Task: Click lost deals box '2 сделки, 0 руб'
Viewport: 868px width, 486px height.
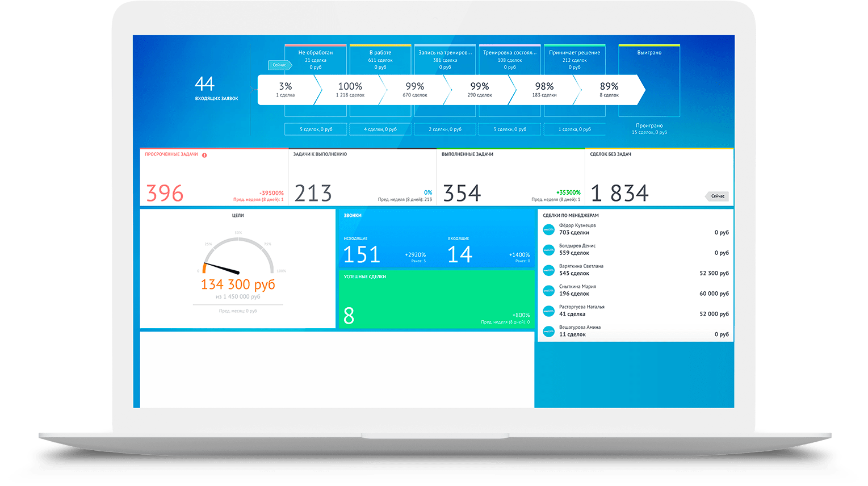Action: 445,129
